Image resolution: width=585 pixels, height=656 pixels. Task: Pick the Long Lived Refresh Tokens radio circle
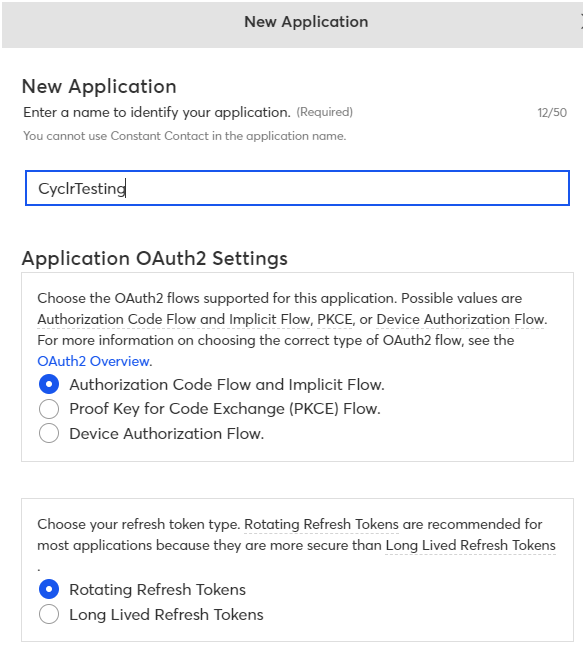tap(49, 614)
